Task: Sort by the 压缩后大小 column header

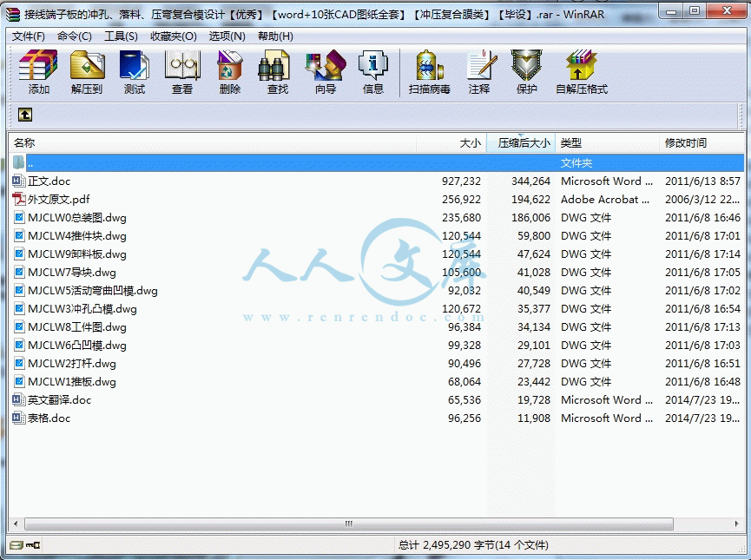Action: (x=521, y=142)
